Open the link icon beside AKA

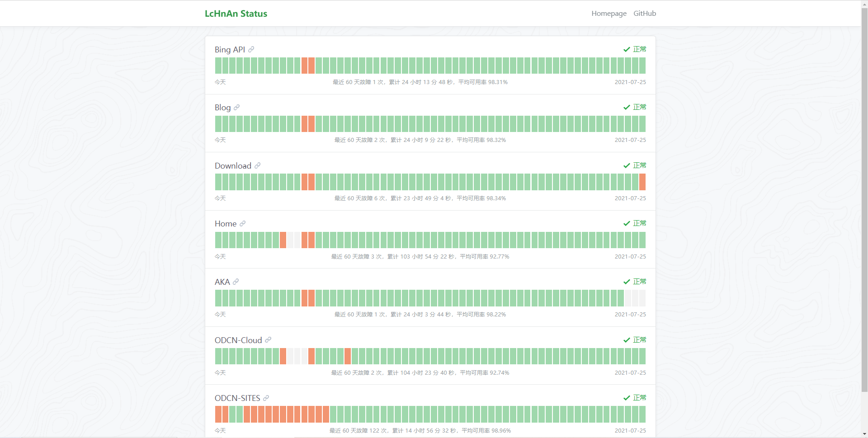[236, 282]
